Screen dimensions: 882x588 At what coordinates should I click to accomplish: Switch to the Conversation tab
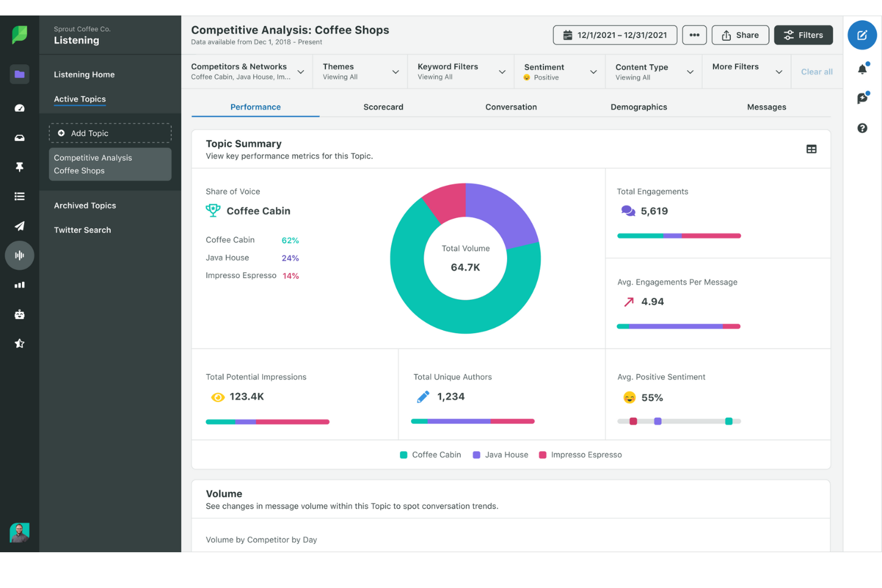511,107
